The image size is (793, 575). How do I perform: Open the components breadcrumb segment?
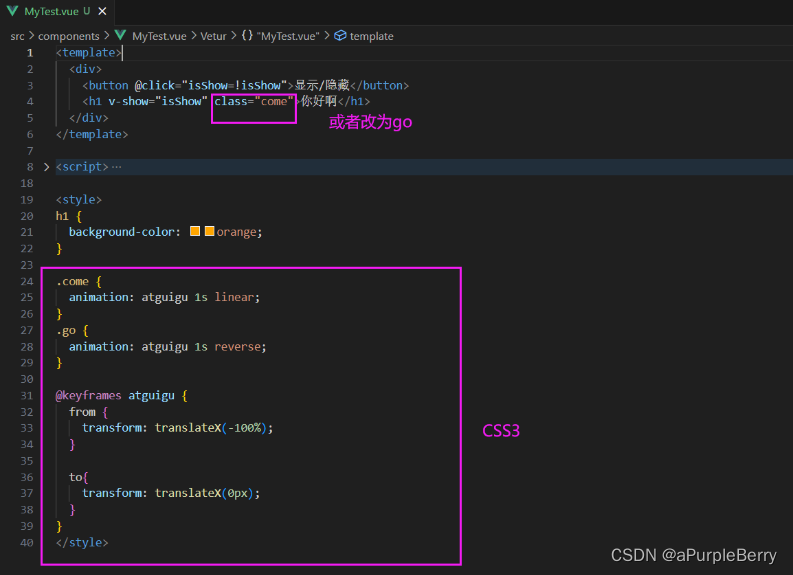point(69,36)
